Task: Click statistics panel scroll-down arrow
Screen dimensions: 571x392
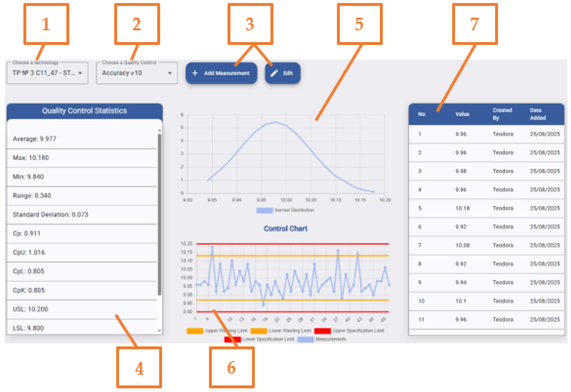Action: pyautogui.click(x=160, y=331)
